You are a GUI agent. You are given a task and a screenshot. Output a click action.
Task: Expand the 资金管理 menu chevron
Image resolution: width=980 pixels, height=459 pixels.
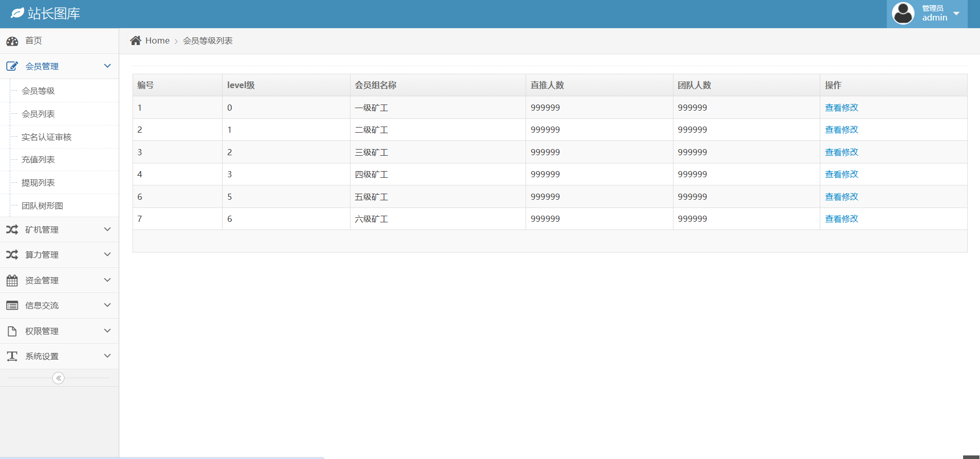pos(107,280)
